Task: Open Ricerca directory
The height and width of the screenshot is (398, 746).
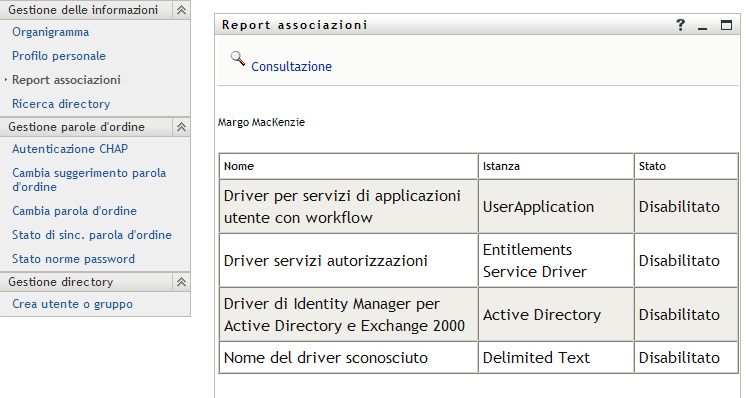Action: pos(61,104)
